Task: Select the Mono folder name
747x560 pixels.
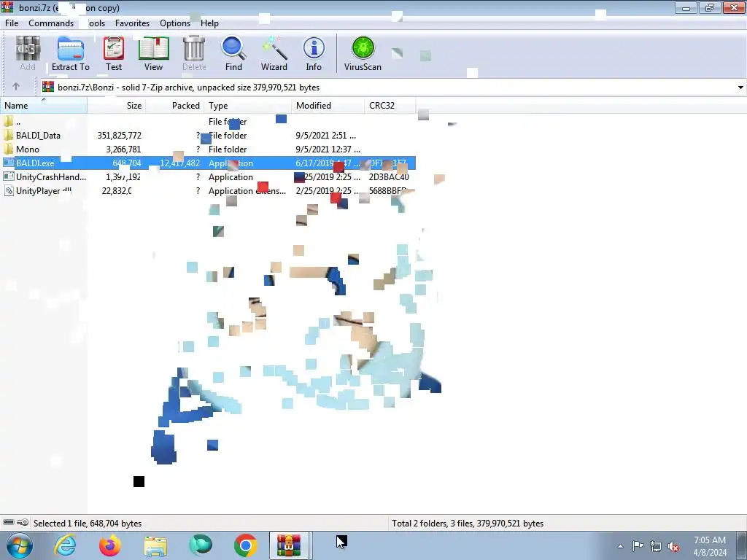Action: click(x=28, y=149)
